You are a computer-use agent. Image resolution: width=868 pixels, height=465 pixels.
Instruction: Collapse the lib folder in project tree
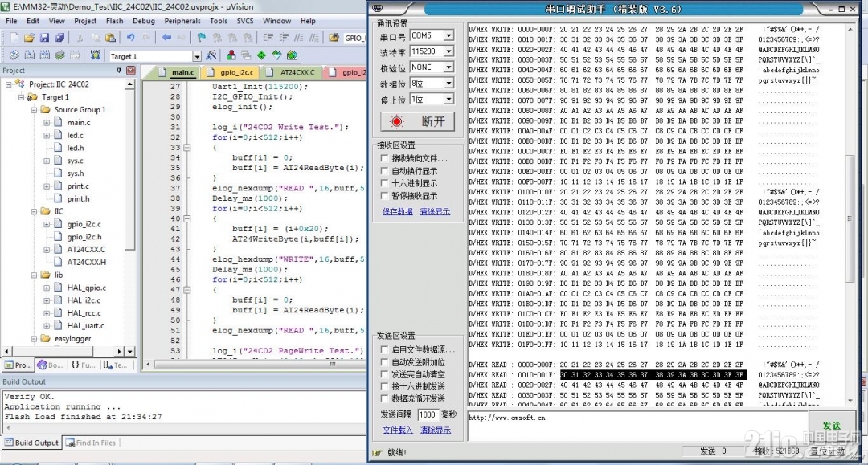pyautogui.click(x=35, y=275)
